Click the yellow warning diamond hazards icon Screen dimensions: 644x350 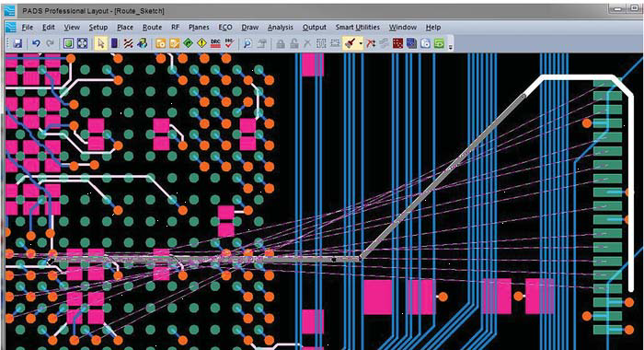point(201,43)
